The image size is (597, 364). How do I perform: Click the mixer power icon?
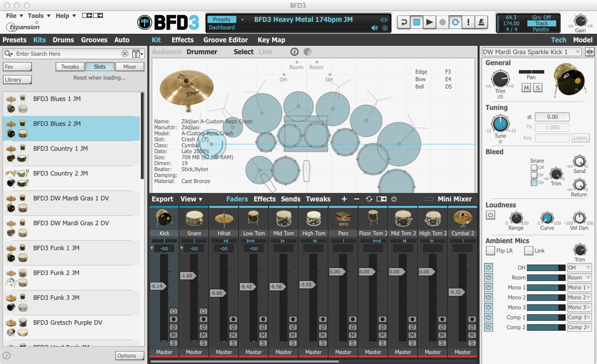(394, 199)
